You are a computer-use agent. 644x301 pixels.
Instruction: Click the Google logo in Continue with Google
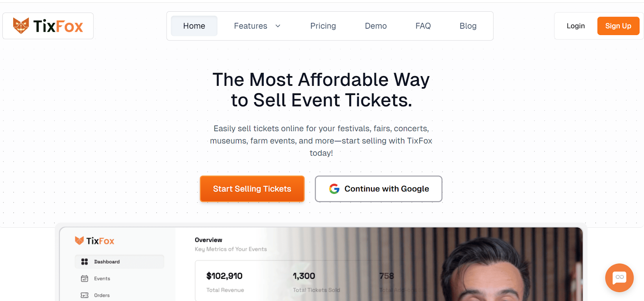tap(334, 189)
